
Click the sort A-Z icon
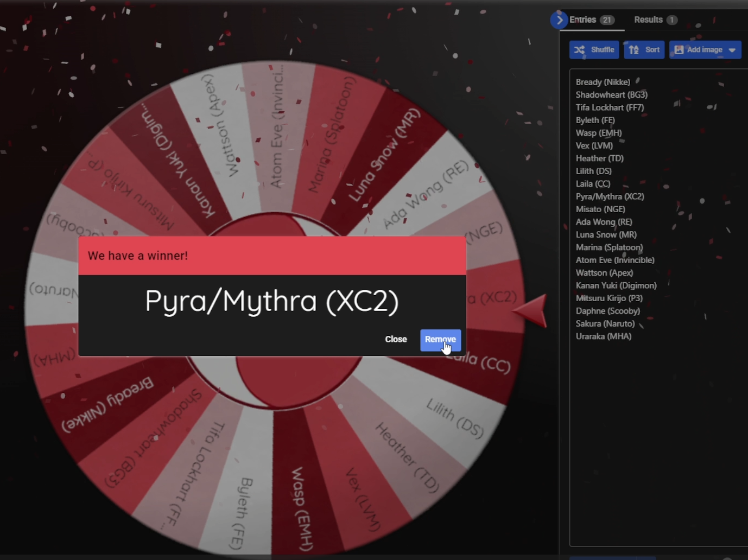[x=633, y=50]
